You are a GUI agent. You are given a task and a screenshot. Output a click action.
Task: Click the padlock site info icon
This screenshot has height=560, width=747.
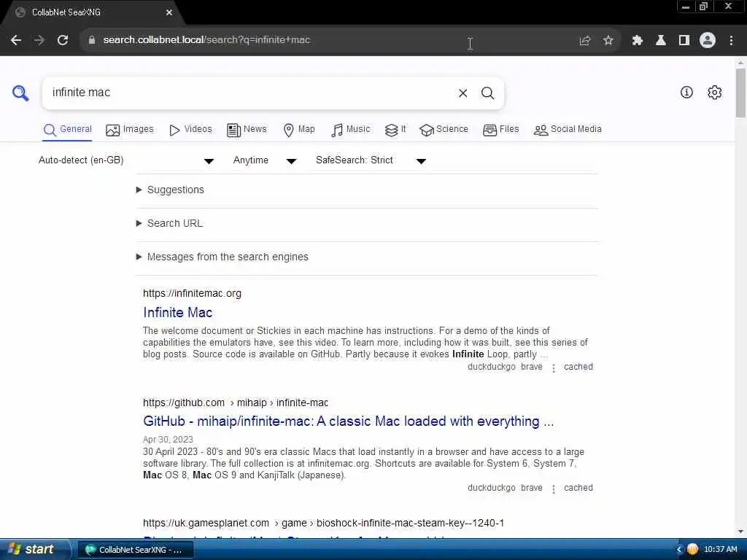(92, 40)
